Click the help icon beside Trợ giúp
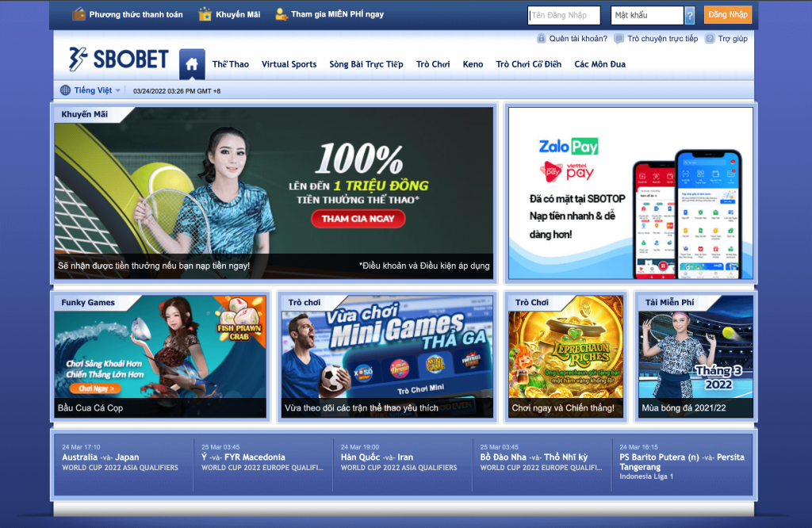812x528 pixels. 710,38
